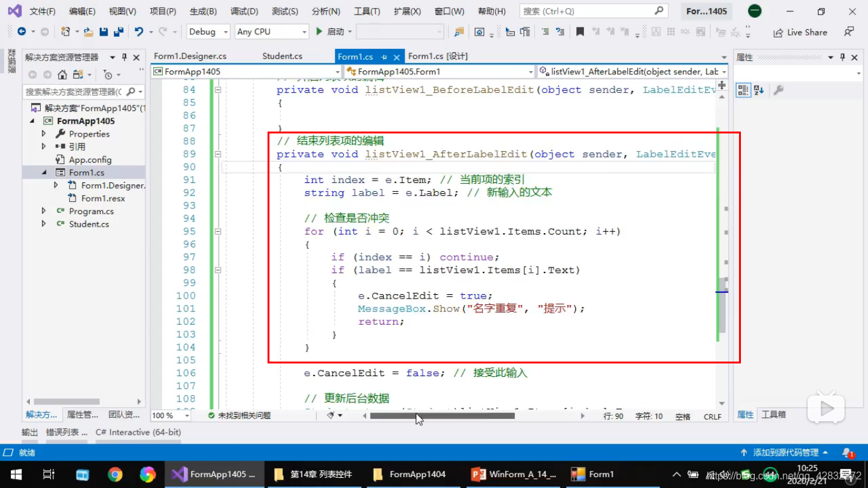Viewport: 868px width, 488px height.
Task: Open the feedback icon next to Live Share
Action: click(849, 32)
